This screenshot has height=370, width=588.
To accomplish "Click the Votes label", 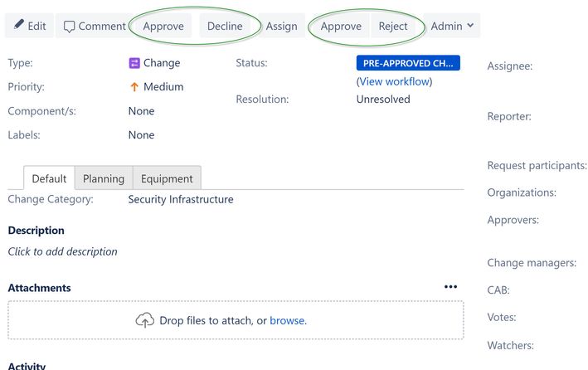I will (502, 318).
